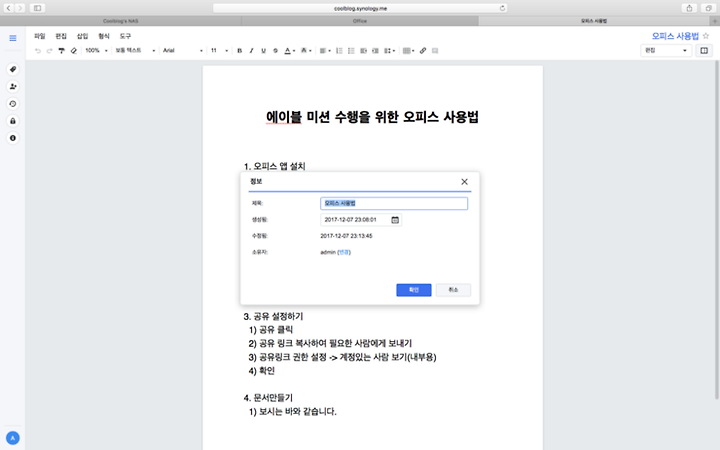Screen dimensions: 720x450
Task: Decrease the paragraph indent
Action: click(363, 51)
